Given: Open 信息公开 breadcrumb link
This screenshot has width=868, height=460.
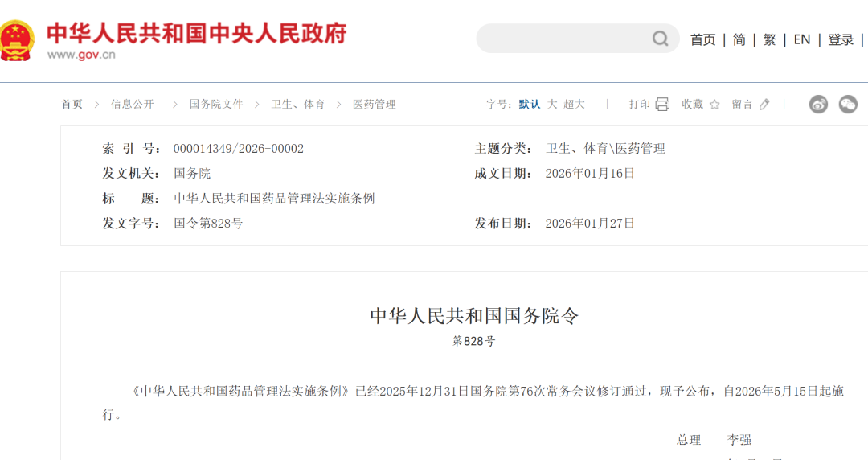Looking at the screenshot, I should (x=132, y=105).
